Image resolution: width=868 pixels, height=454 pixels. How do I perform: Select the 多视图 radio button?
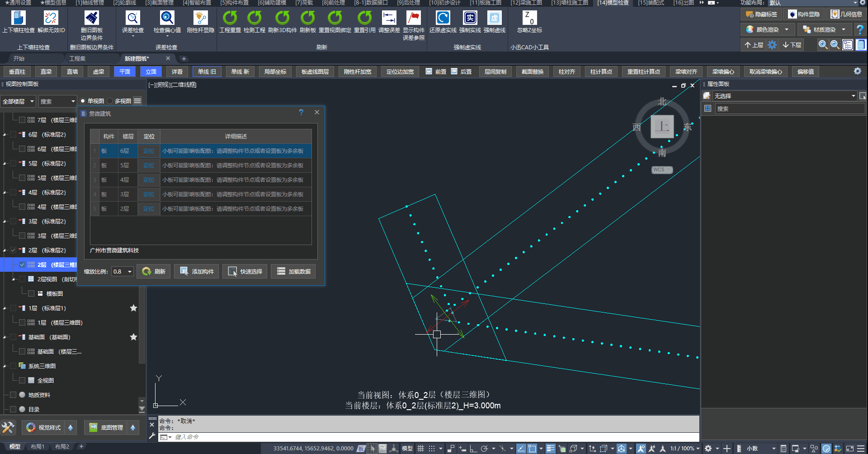tap(110, 101)
